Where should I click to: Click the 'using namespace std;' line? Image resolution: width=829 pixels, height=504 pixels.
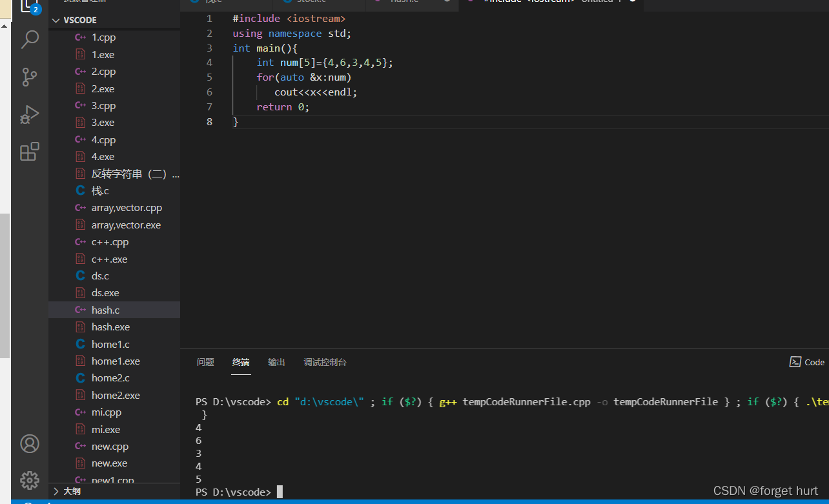[x=292, y=34]
